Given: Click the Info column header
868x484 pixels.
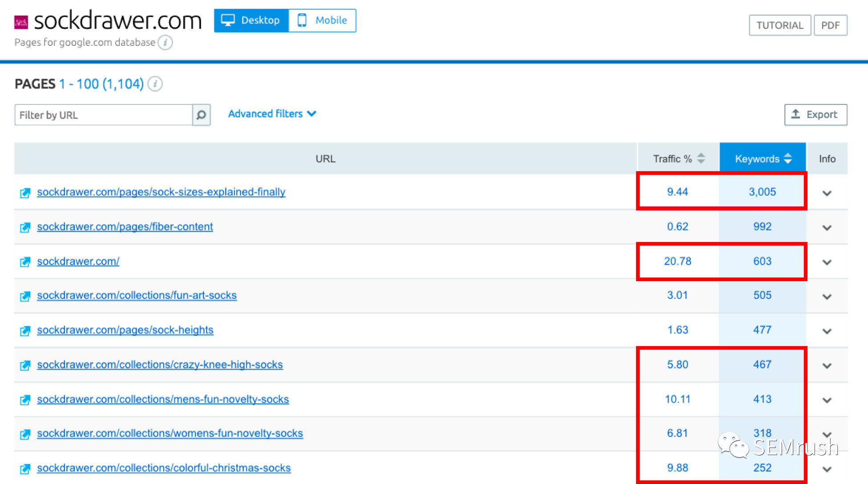Looking at the screenshot, I should (x=827, y=159).
